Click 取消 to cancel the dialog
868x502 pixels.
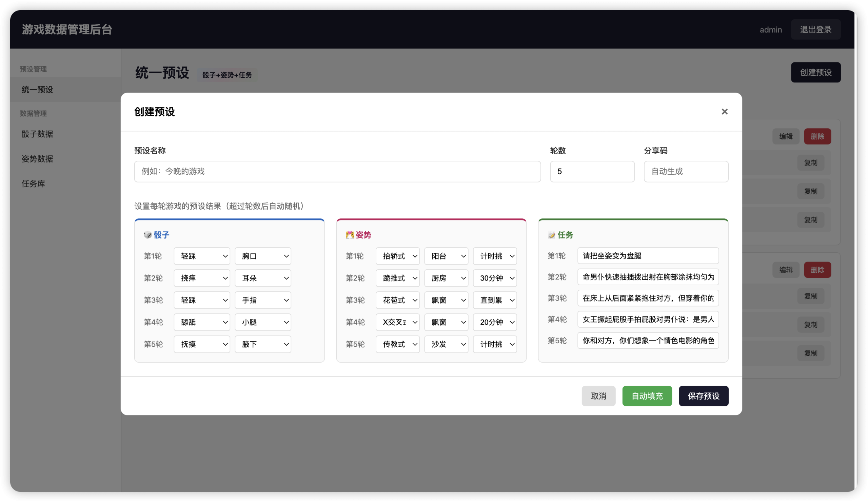tap(598, 396)
